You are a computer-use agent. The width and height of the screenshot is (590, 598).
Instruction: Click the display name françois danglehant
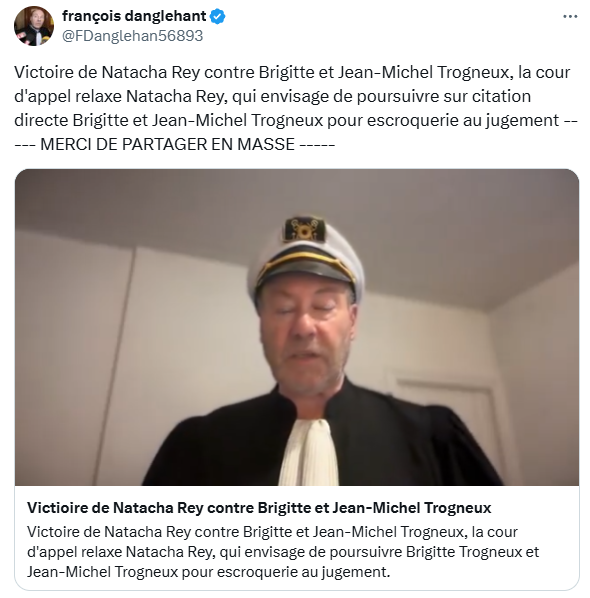pos(134,16)
